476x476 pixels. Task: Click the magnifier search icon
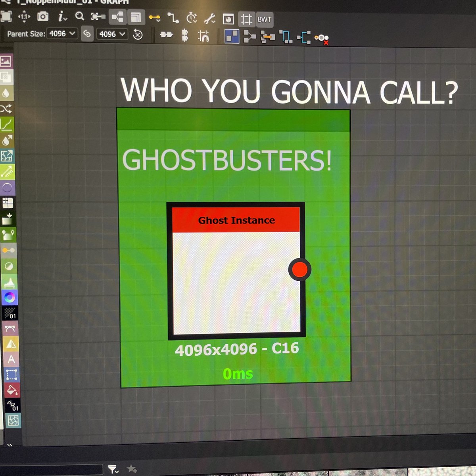[79, 16]
